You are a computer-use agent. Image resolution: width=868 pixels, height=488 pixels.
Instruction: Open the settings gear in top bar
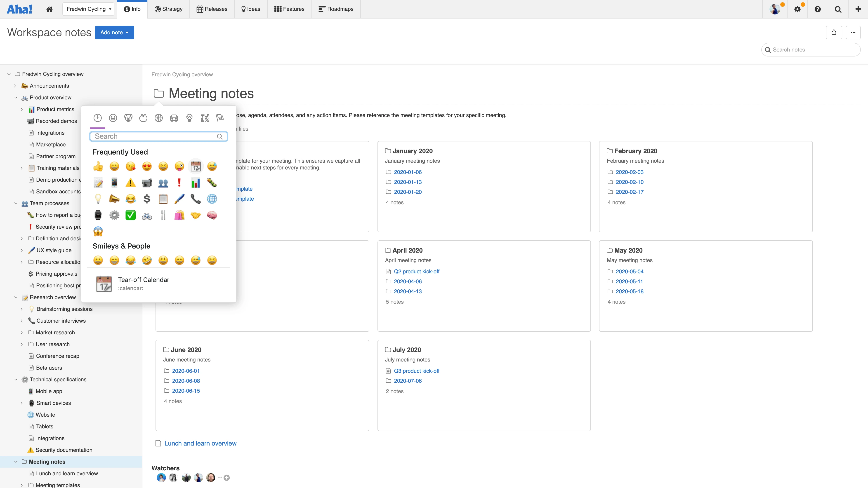click(x=797, y=9)
